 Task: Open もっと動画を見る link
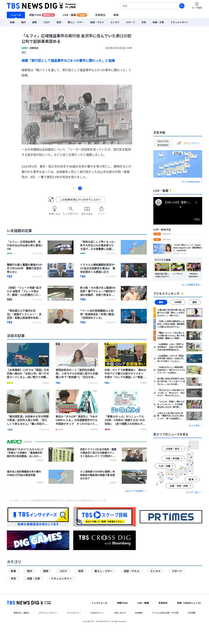(x=192, y=285)
